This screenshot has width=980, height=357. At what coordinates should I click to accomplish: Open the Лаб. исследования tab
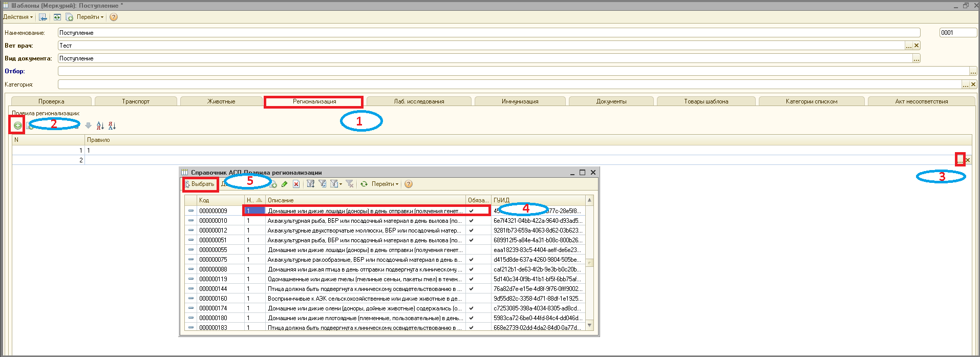(x=419, y=101)
